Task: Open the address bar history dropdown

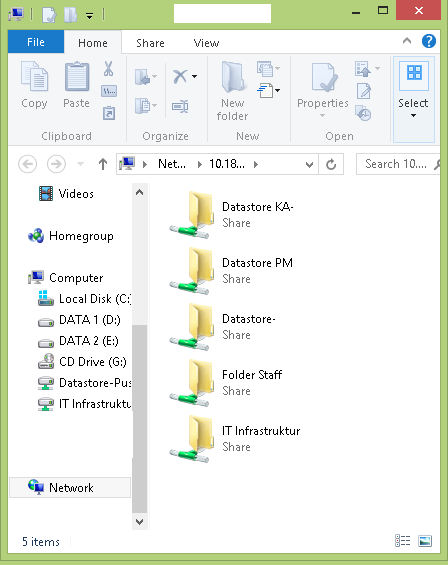Action: (309, 165)
